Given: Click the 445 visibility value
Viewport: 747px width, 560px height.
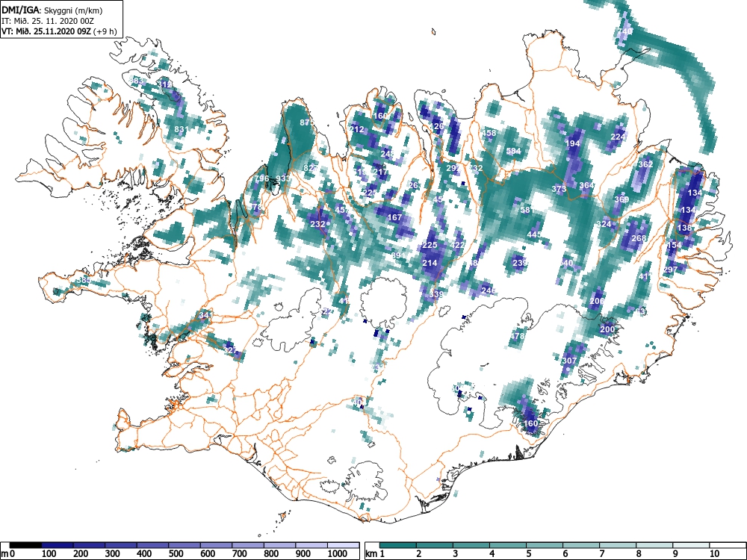Looking at the screenshot, I should coord(534,234).
